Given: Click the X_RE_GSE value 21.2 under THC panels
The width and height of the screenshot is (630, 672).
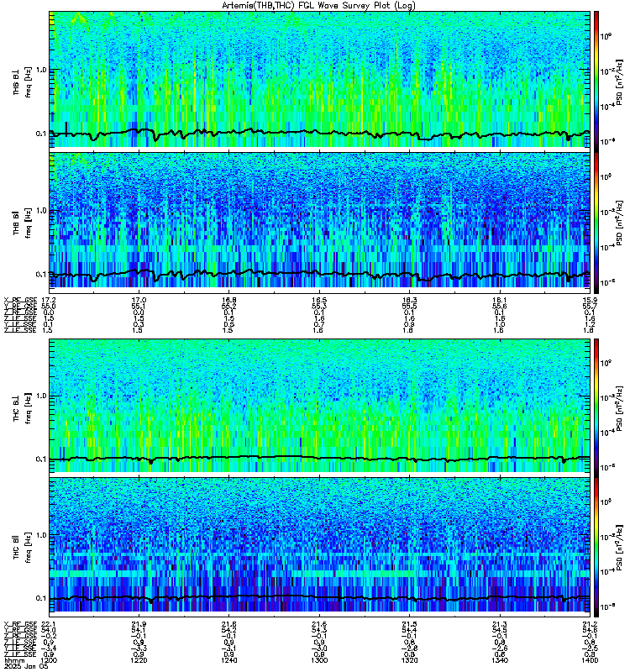Looking at the screenshot, I should point(590,624).
